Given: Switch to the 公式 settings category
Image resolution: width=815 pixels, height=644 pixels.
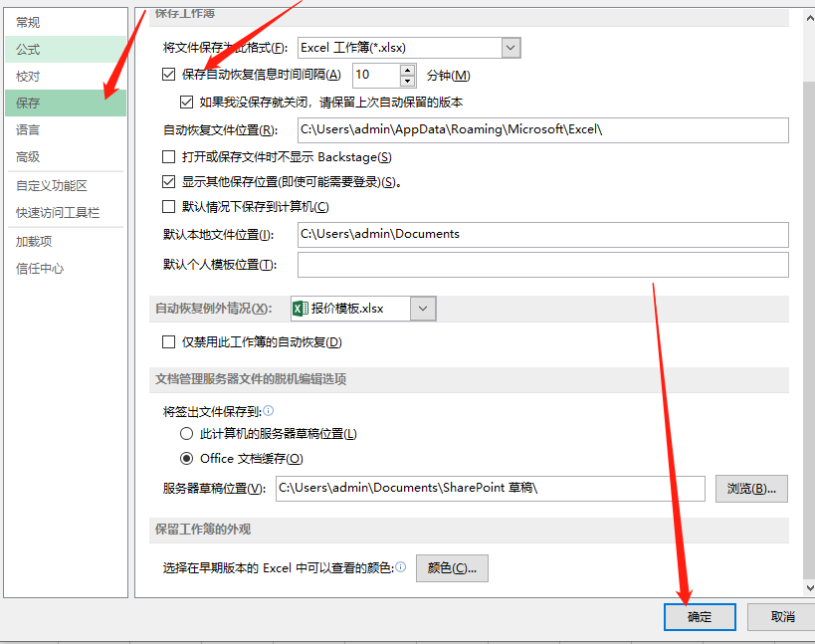Looking at the screenshot, I should [x=28, y=49].
